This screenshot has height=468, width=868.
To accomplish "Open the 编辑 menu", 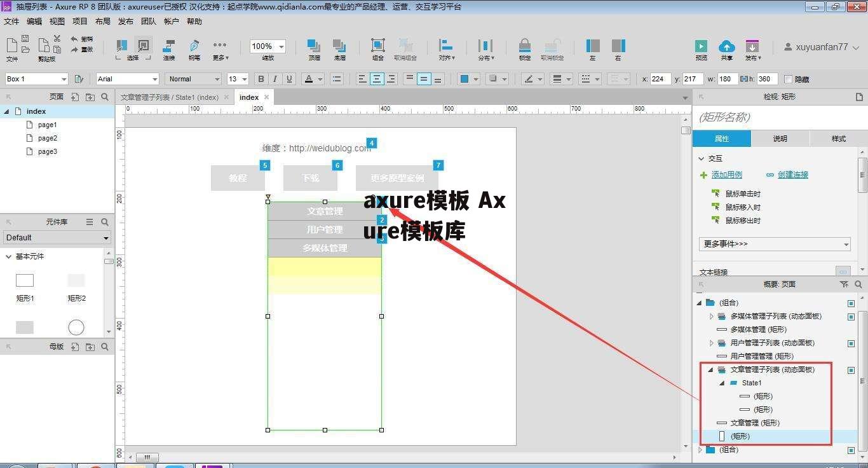I will pos(34,21).
